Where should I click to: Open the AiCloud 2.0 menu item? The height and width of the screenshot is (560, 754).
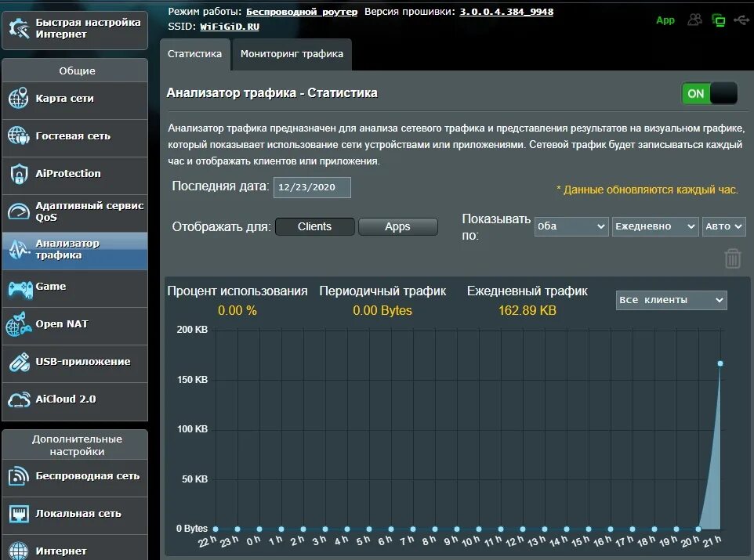pos(75,401)
